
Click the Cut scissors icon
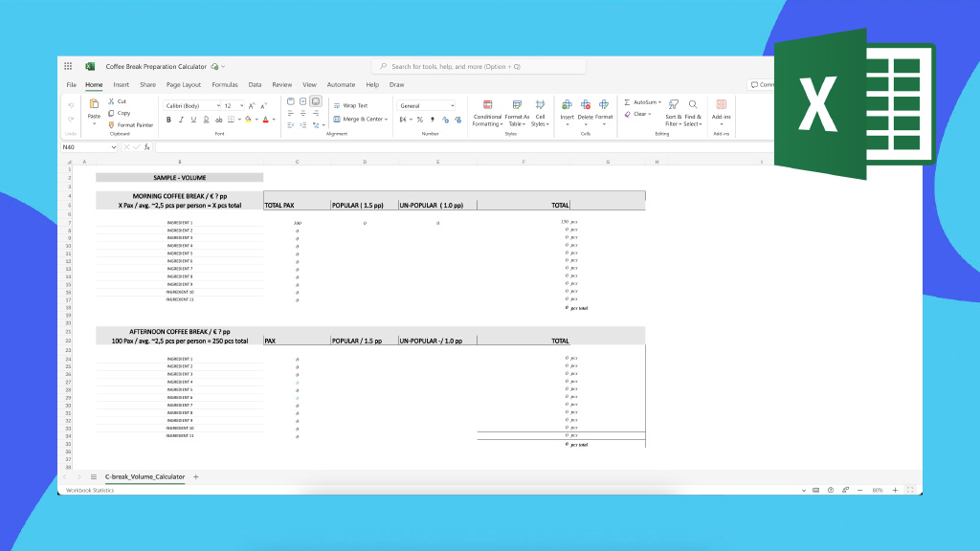coord(111,101)
